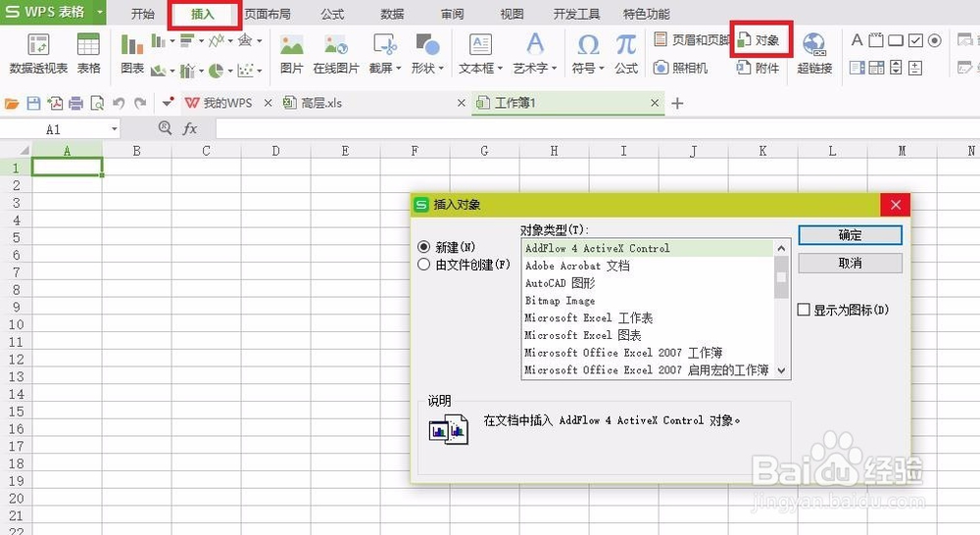The height and width of the screenshot is (535, 980).
Task: Insert spin button form control
Action: click(x=897, y=68)
